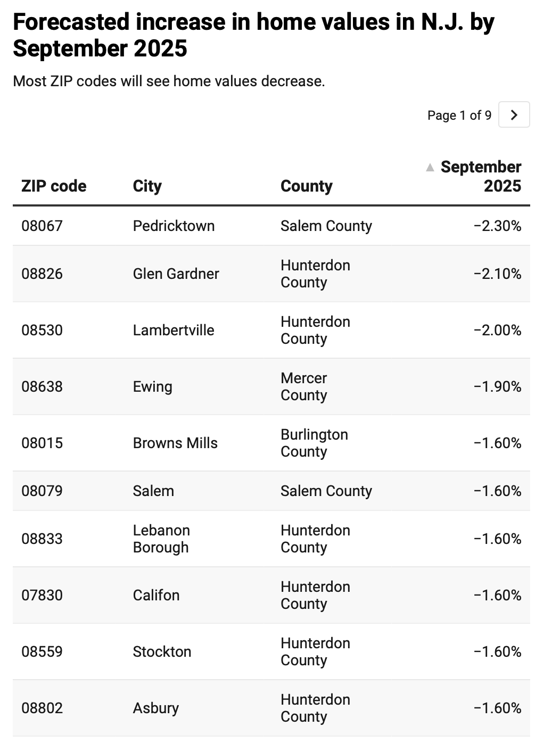560x743 pixels.
Task: Go to next page of table
Action: click(514, 114)
